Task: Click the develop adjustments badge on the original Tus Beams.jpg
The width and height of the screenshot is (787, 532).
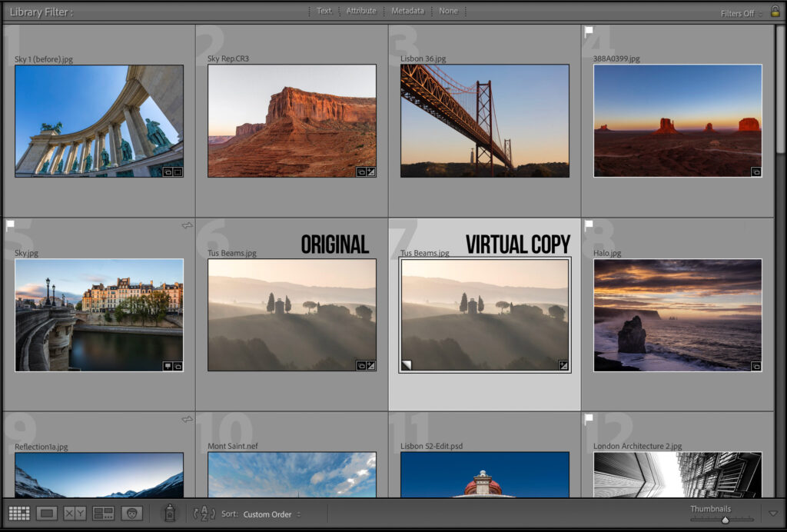Action: [370, 365]
